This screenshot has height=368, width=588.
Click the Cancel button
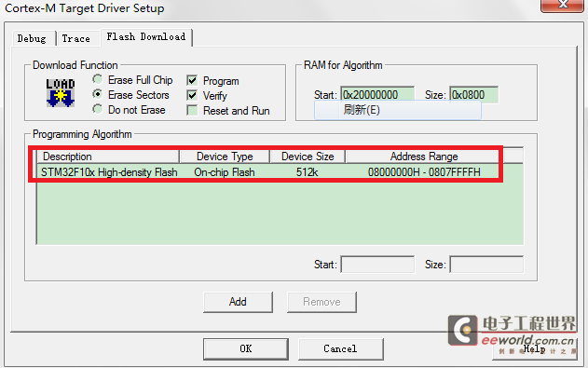[x=340, y=348]
